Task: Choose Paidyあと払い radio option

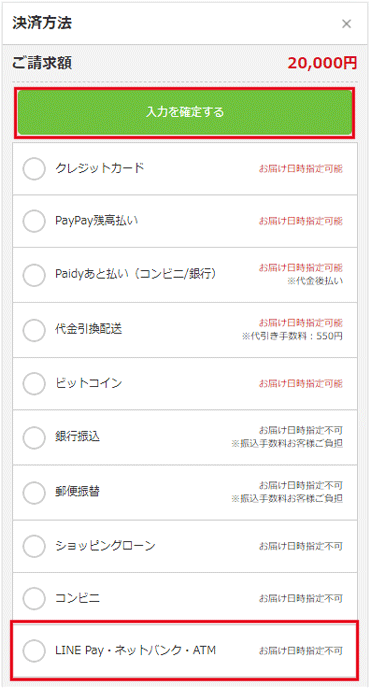Action: point(34,275)
